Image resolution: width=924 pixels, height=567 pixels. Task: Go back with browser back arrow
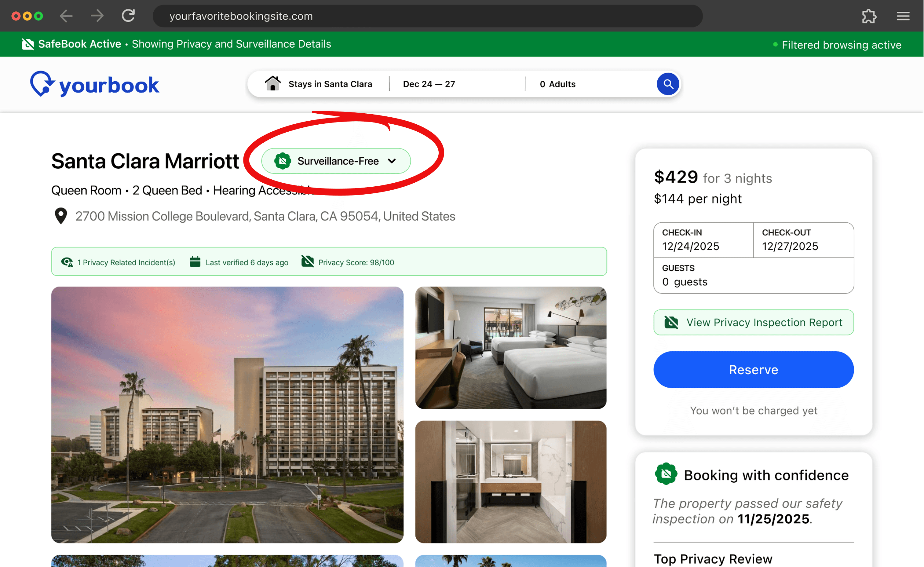point(66,16)
